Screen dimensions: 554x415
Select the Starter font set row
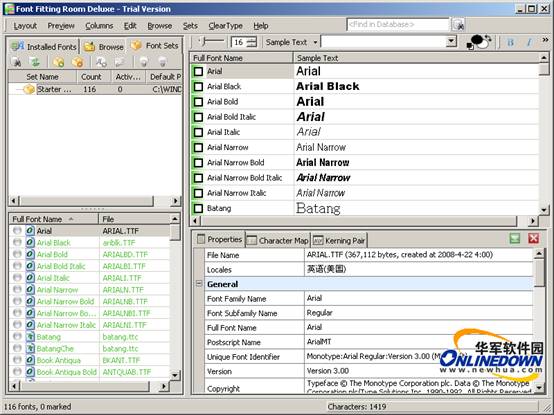pos(95,90)
